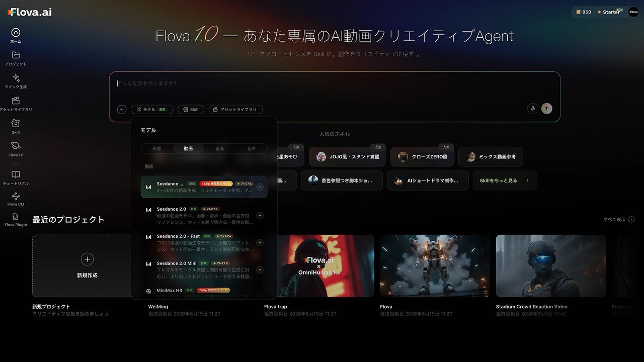Click the 768p 期間限定 60% badge
The width and height of the screenshot is (644, 362).
(x=213, y=290)
